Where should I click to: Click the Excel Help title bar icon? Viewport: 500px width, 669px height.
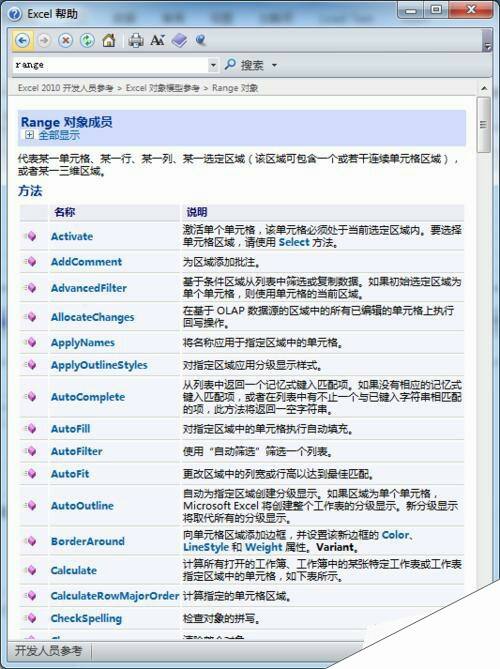point(15,14)
